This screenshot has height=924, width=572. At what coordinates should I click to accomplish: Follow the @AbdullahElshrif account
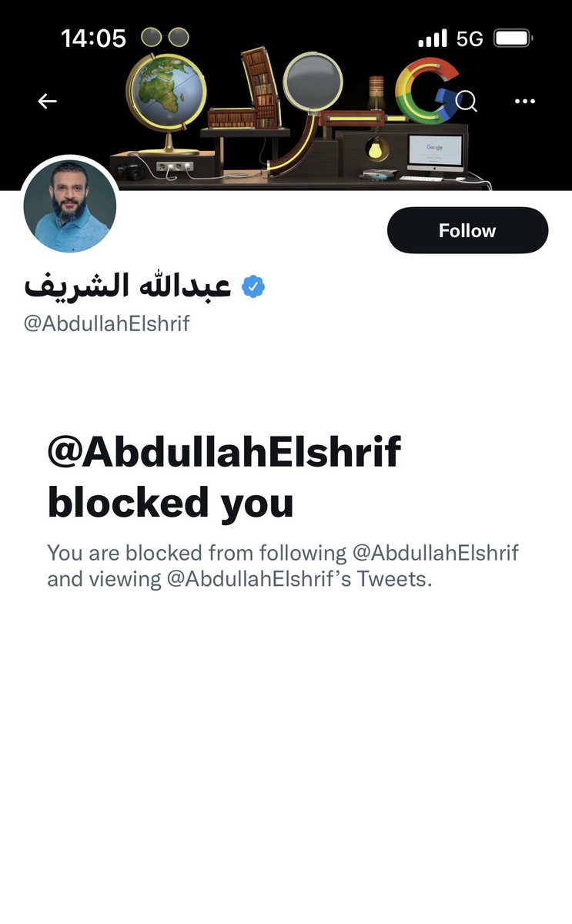click(x=467, y=230)
